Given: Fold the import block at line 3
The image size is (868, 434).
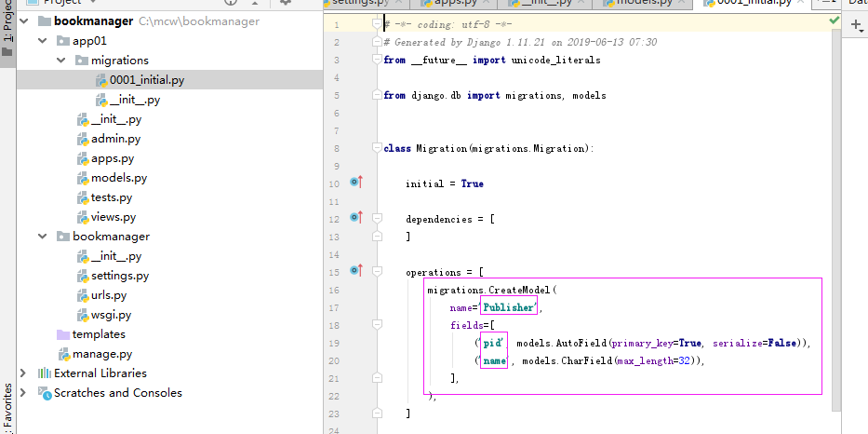Looking at the screenshot, I should point(377,60).
